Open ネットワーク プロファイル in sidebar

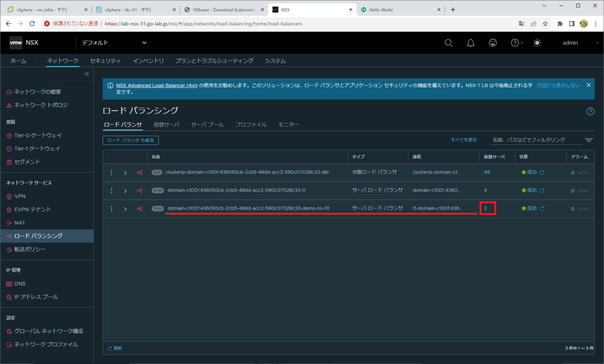tap(46, 344)
